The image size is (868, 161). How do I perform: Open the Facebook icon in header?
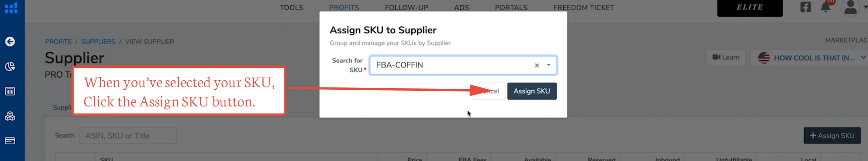(x=805, y=7)
